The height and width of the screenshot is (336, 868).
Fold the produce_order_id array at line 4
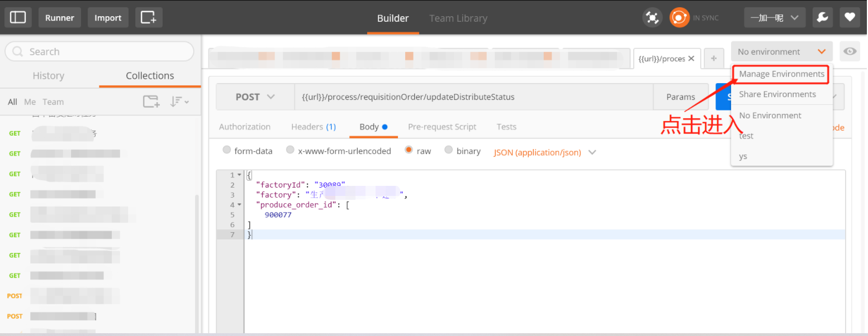pos(239,205)
